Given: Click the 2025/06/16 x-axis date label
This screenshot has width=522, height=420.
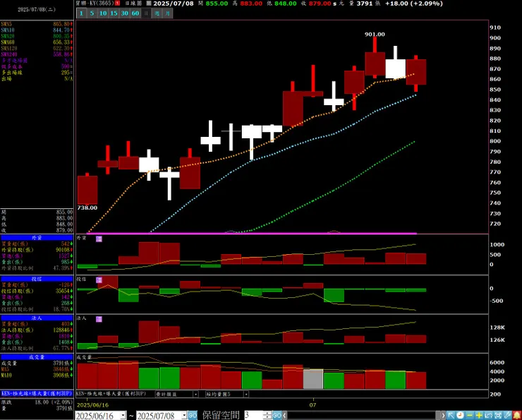Looking at the screenshot, I should tap(92, 405).
